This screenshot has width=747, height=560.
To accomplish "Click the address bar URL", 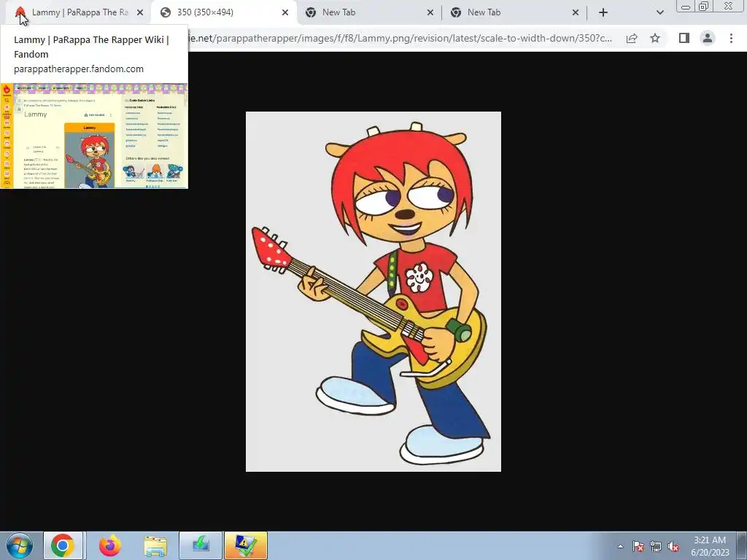I will [400, 38].
